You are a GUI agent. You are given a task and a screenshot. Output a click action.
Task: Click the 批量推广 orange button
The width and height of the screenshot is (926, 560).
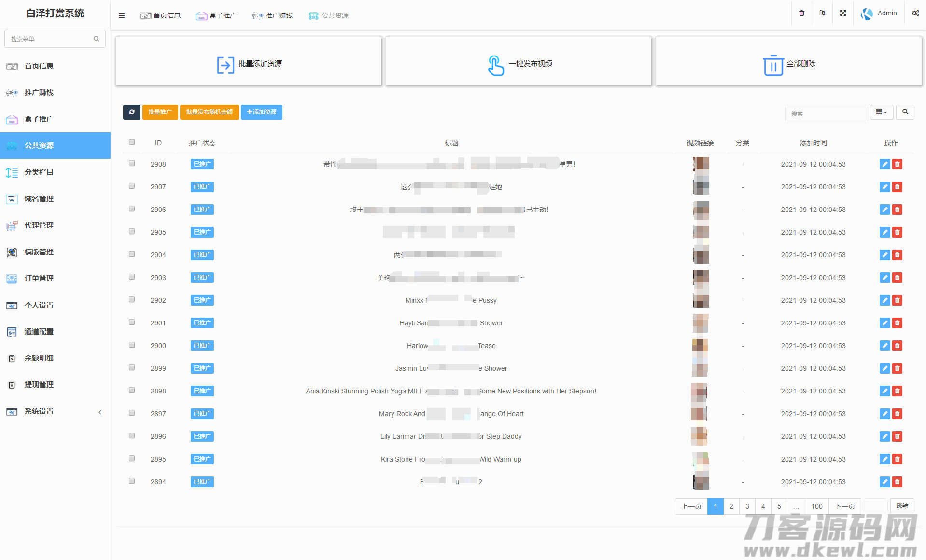tap(160, 112)
